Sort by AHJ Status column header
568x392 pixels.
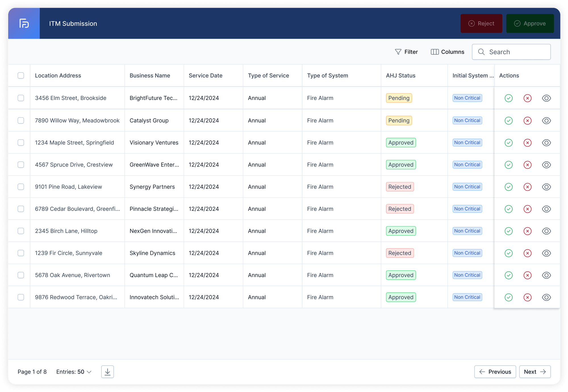click(400, 76)
